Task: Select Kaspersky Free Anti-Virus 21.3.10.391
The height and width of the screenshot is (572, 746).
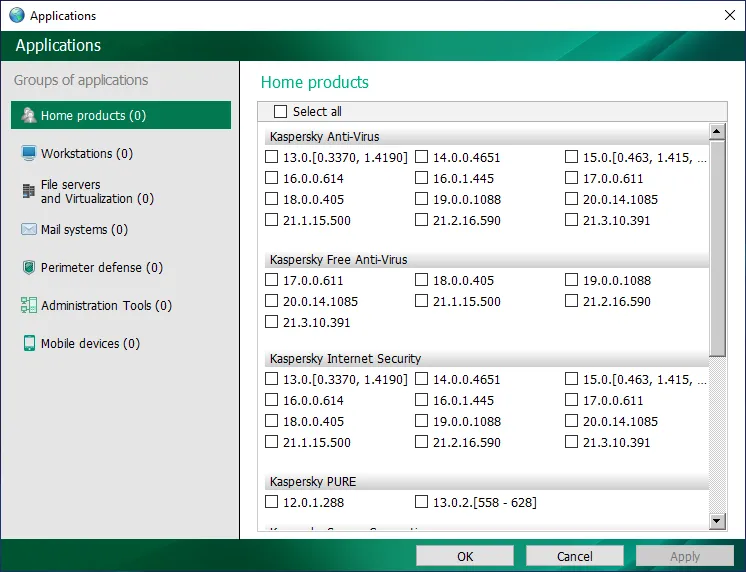Action: 271,322
